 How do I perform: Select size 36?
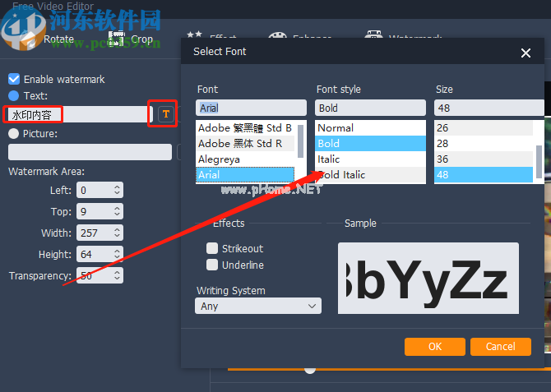coord(484,159)
